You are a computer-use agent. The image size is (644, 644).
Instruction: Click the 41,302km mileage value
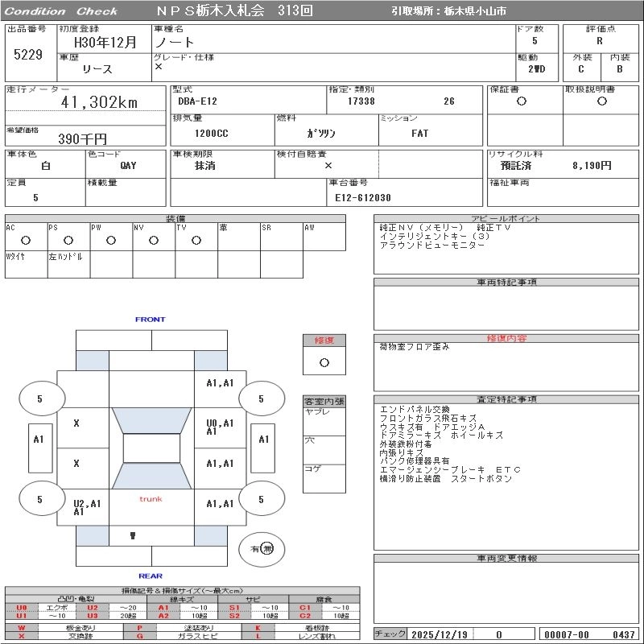(x=99, y=102)
